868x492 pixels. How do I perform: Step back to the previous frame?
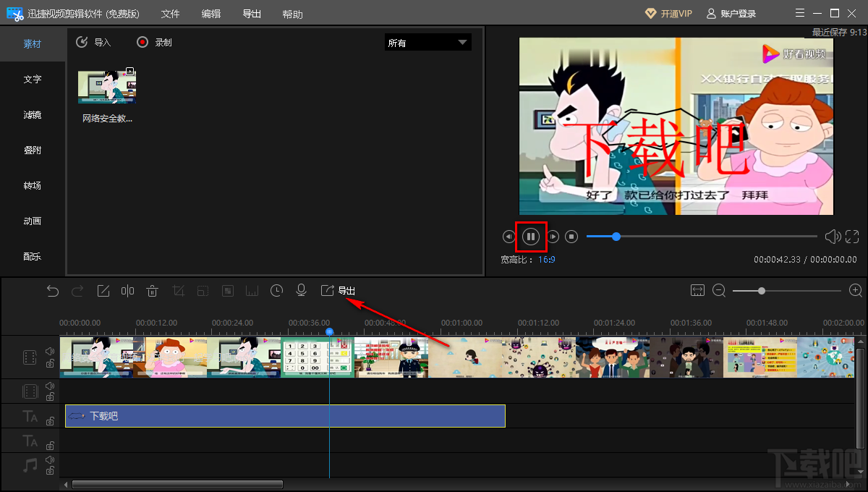pos(509,237)
